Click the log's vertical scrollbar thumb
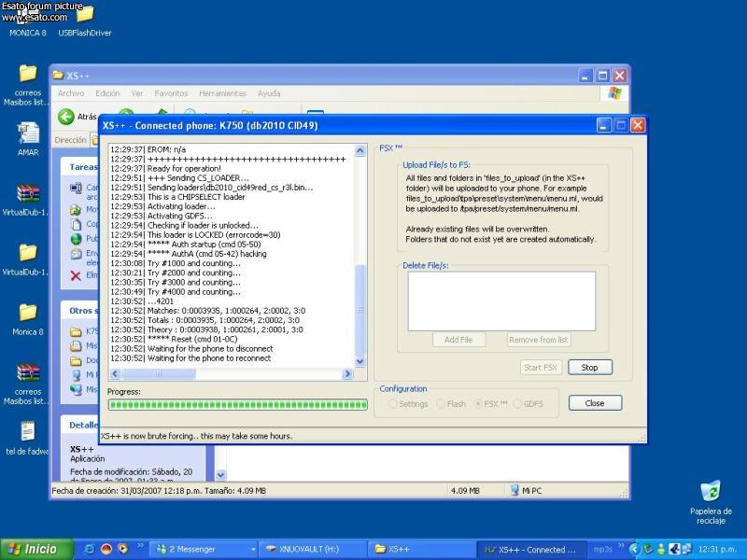The width and height of the screenshot is (747, 560). [x=360, y=310]
